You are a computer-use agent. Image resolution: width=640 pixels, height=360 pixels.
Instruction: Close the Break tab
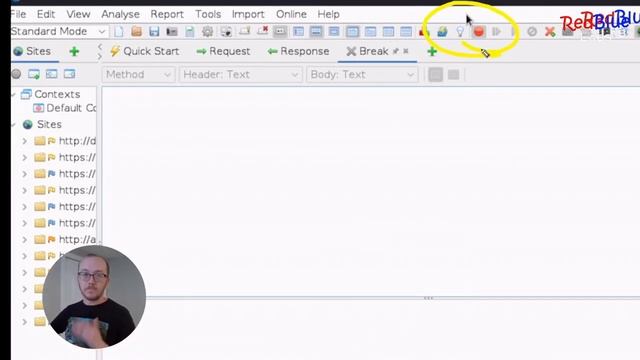(x=406, y=51)
